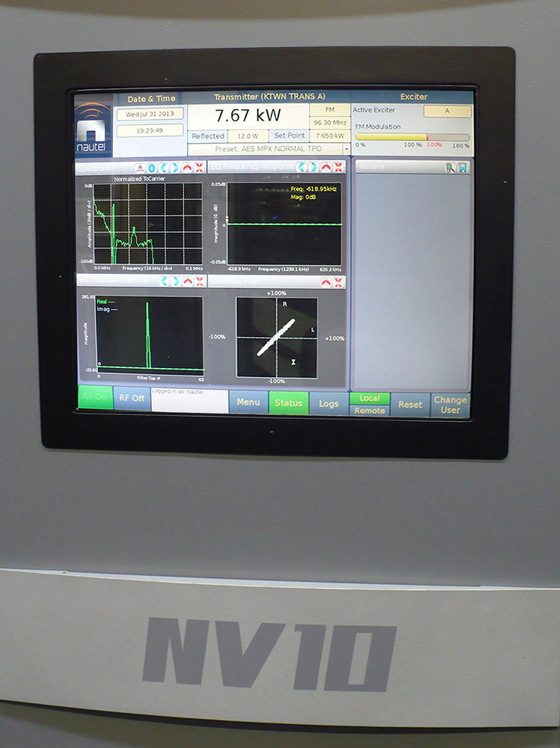Open the Status page
The height and width of the screenshot is (748, 560).
click(289, 403)
